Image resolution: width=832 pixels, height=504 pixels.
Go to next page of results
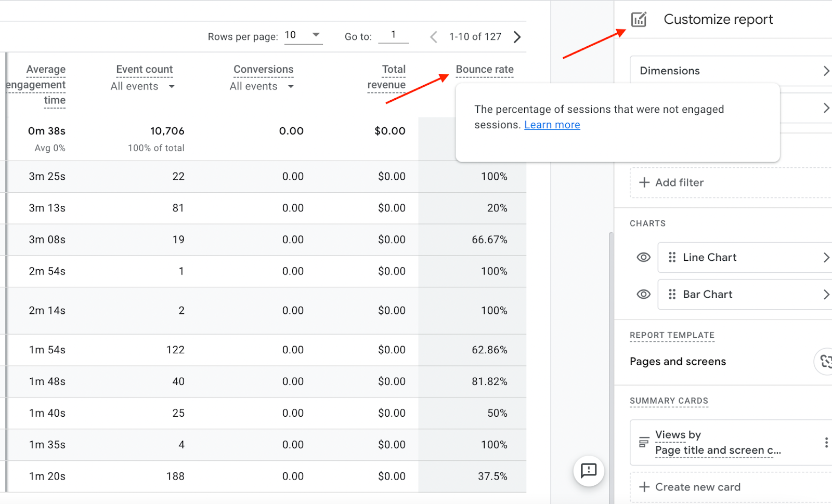517,37
